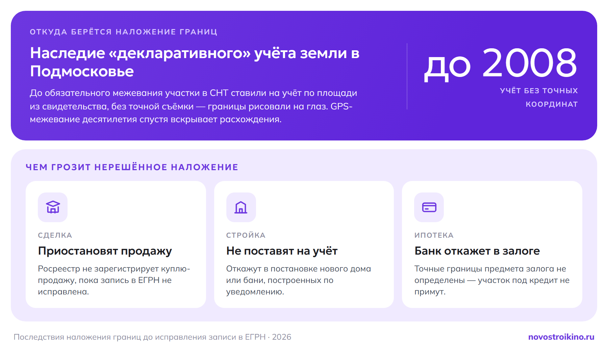Click the paragraph starting «Точные границы предмета залога»
The height and width of the screenshot is (364, 608).
492,280
